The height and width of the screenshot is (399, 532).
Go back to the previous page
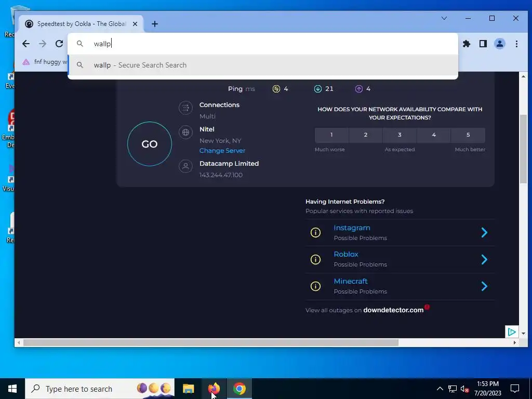tap(26, 44)
